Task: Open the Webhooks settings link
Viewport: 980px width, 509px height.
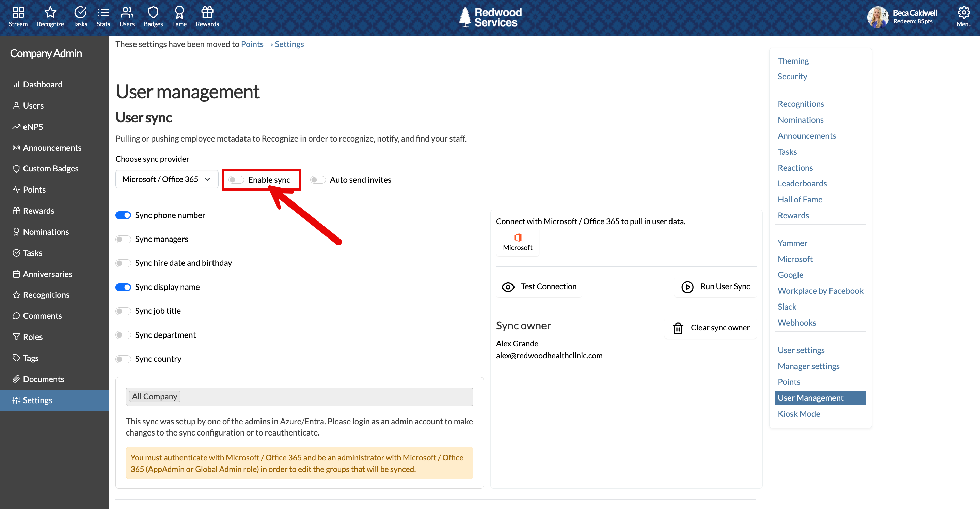Action: (x=796, y=323)
